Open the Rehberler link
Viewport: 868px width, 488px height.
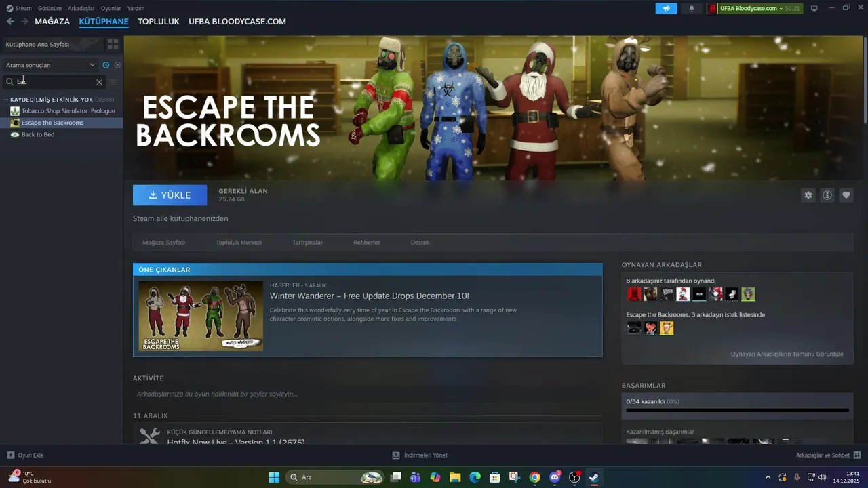(366, 243)
